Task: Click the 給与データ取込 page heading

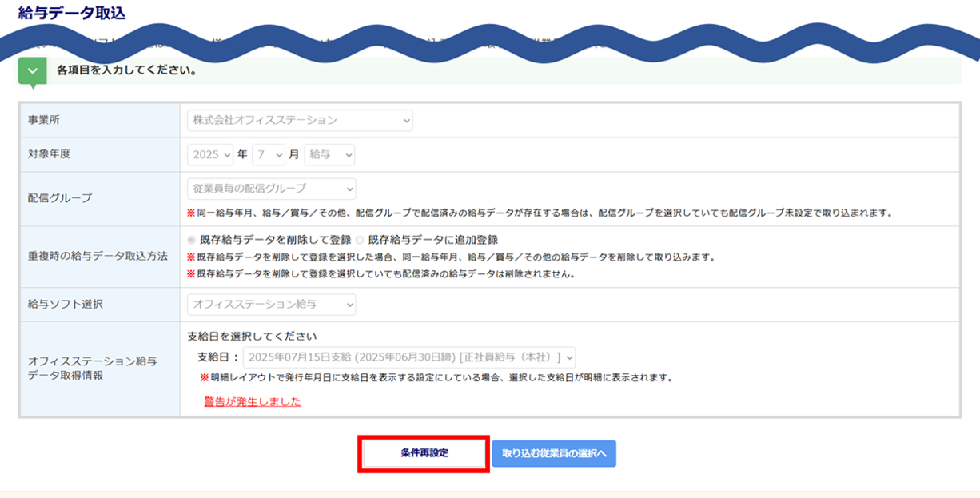Action: (72, 14)
